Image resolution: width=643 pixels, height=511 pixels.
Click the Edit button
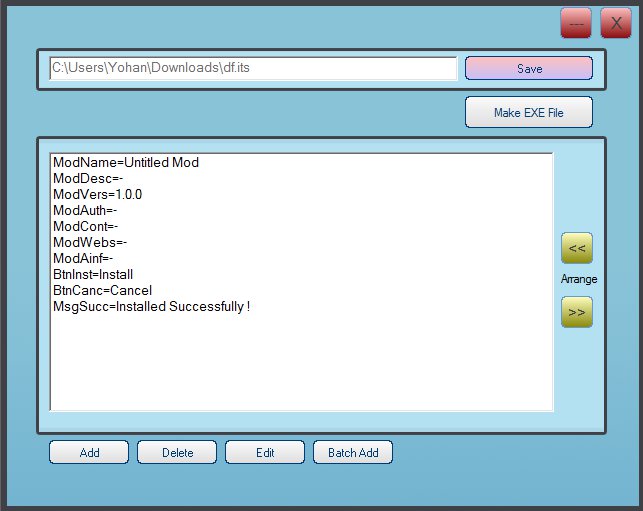265,452
